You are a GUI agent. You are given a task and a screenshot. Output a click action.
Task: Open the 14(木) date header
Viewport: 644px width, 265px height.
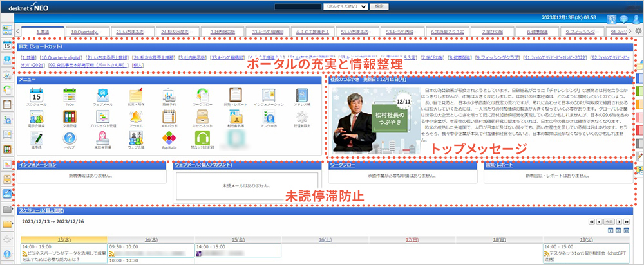tap(151, 239)
